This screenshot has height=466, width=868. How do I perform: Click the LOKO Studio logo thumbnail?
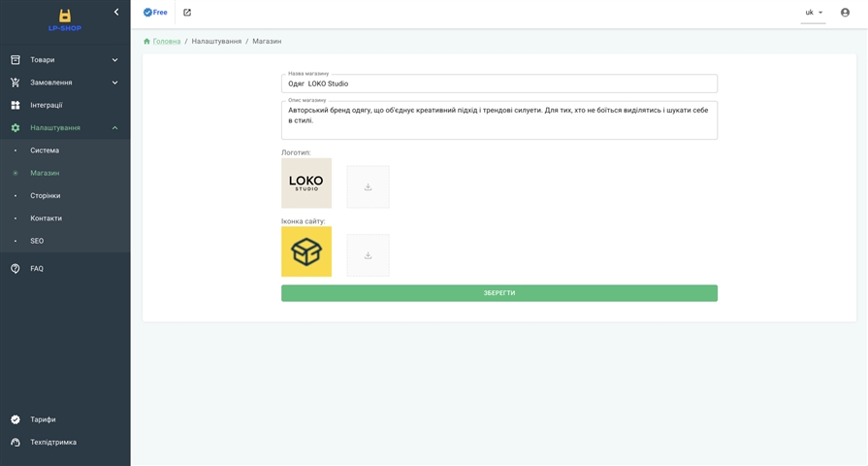point(306,183)
